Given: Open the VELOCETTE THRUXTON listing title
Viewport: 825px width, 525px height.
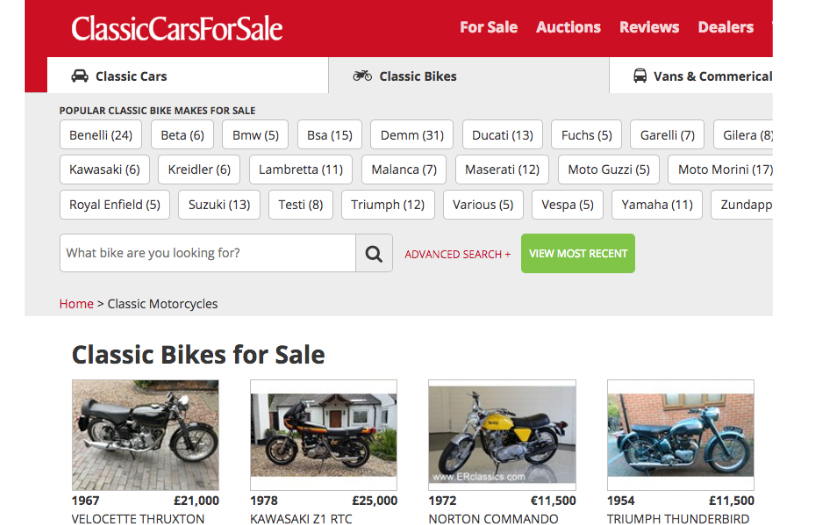Looking at the screenshot, I should pyautogui.click(x=138, y=519).
